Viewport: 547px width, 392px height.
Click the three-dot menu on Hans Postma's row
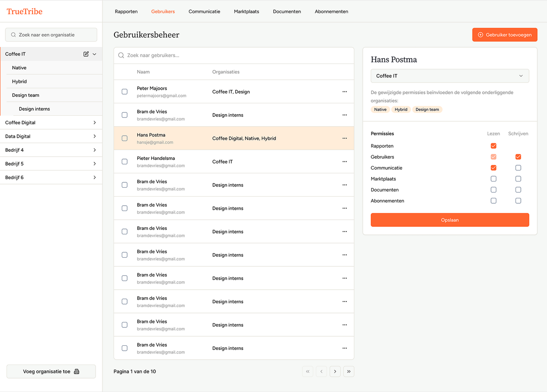(345, 138)
